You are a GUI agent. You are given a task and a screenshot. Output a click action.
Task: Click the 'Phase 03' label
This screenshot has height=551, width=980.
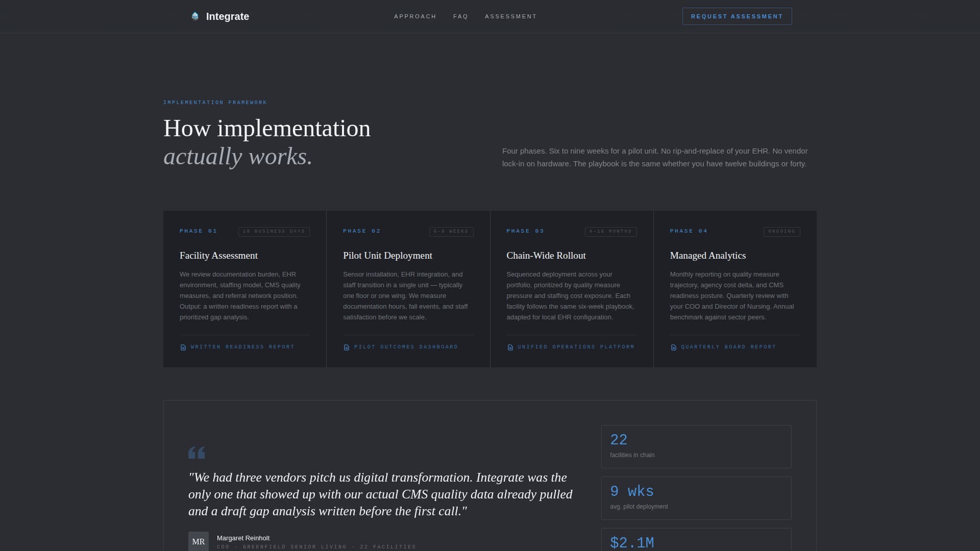click(525, 231)
